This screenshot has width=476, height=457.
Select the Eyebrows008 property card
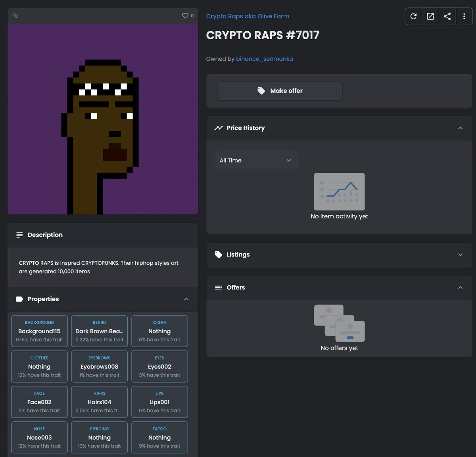click(99, 367)
